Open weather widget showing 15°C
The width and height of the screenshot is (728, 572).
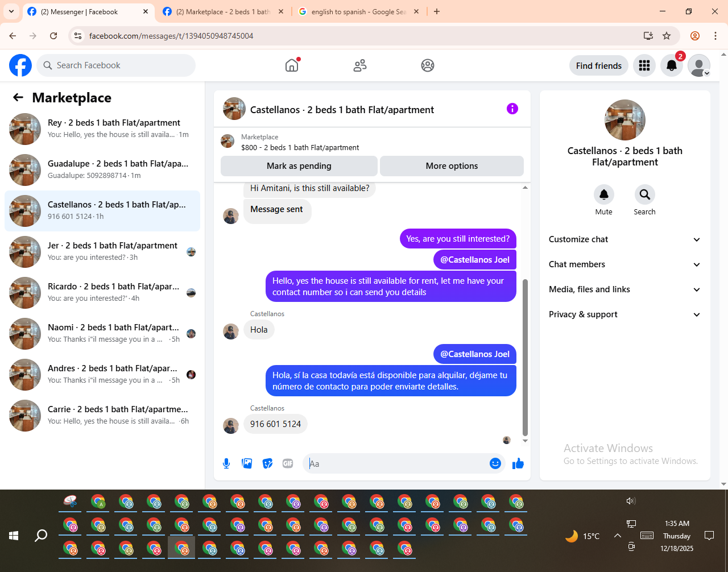pyautogui.click(x=582, y=536)
